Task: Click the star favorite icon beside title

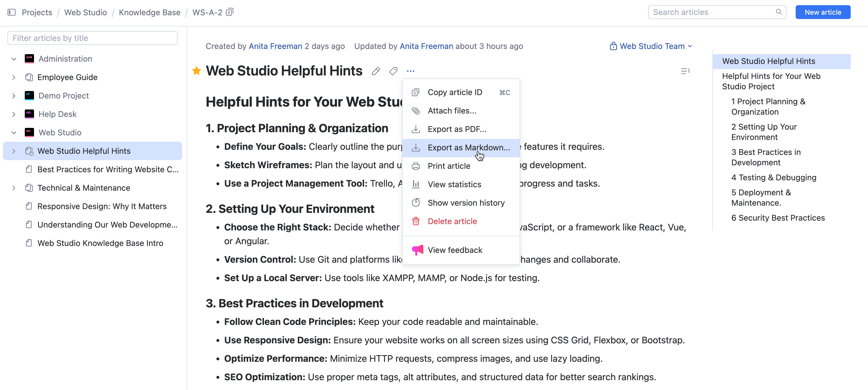Action: click(x=197, y=71)
